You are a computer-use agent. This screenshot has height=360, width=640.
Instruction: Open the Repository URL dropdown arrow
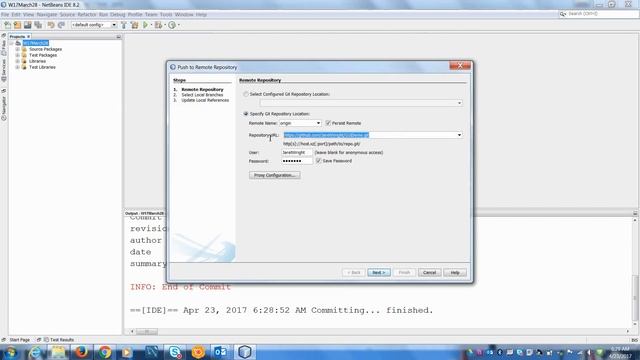pyautogui.click(x=459, y=135)
